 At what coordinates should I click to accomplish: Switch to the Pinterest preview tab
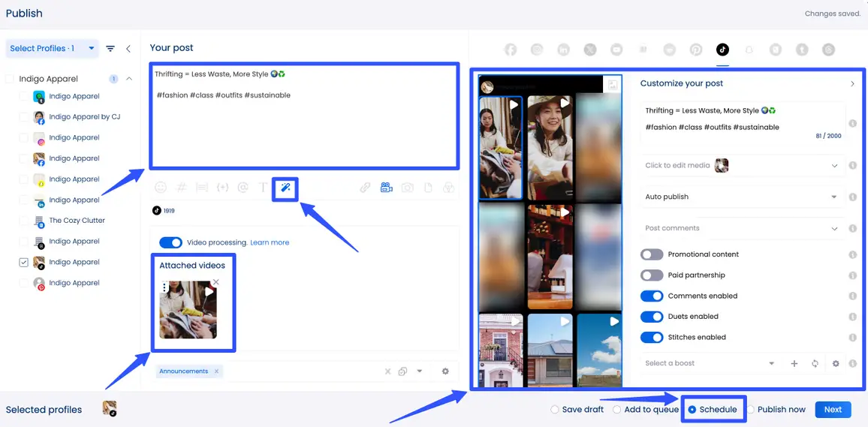pyautogui.click(x=696, y=50)
